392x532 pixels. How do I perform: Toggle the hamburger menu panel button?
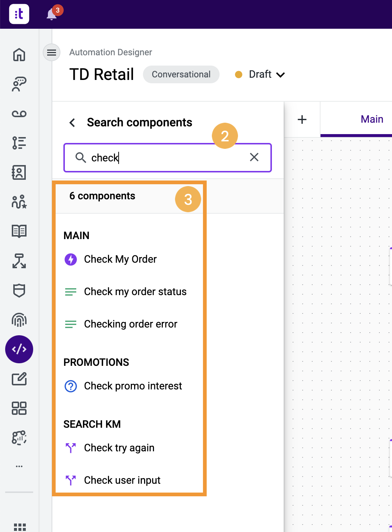point(52,52)
